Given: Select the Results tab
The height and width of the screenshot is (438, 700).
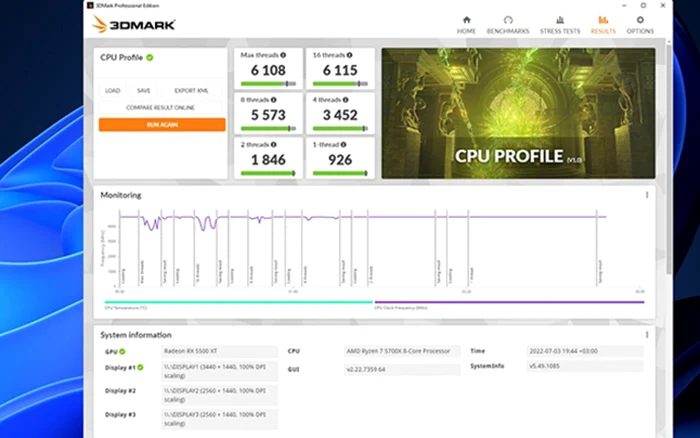Looking at the screenshot, I should click(x=603, y=25).
